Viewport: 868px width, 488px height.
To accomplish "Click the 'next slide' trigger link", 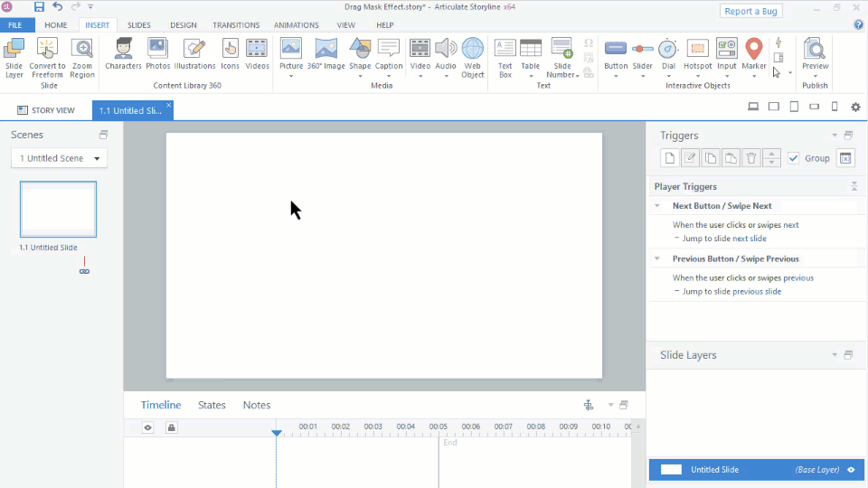I will (749, 239).
